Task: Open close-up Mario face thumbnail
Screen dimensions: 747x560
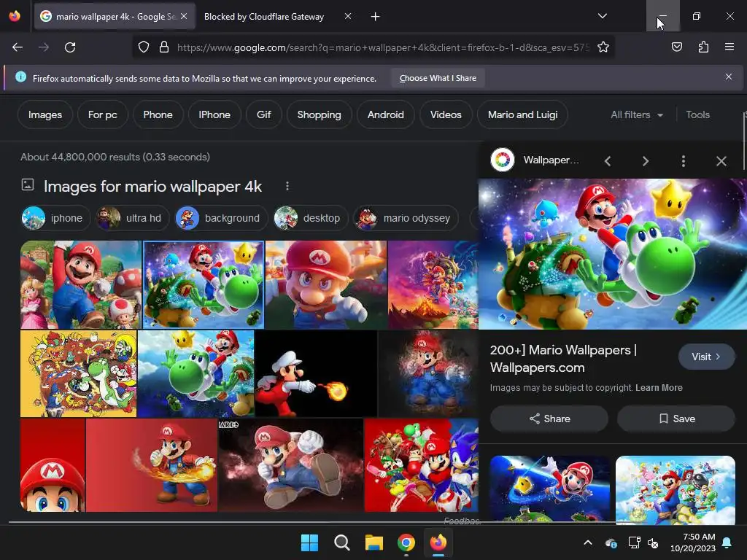Action: 326,285
